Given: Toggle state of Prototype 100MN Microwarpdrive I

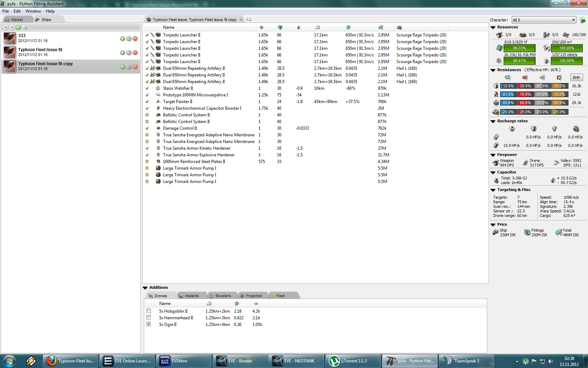Looking at the screenshot, I should coord(147,95).
